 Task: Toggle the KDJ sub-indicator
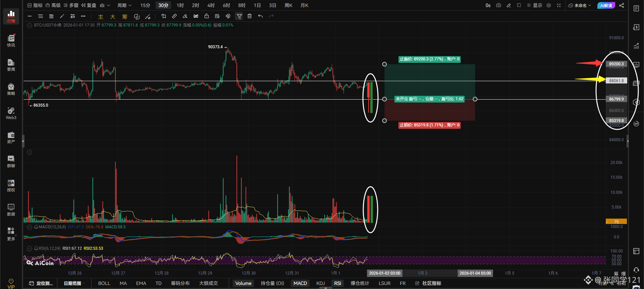(x=320, y=283)
